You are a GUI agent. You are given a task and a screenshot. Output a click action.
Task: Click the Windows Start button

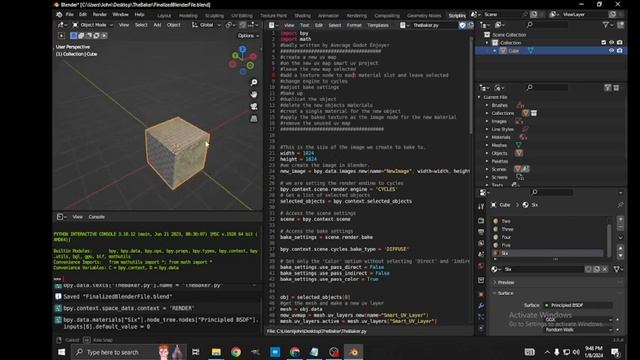[62, 352]
